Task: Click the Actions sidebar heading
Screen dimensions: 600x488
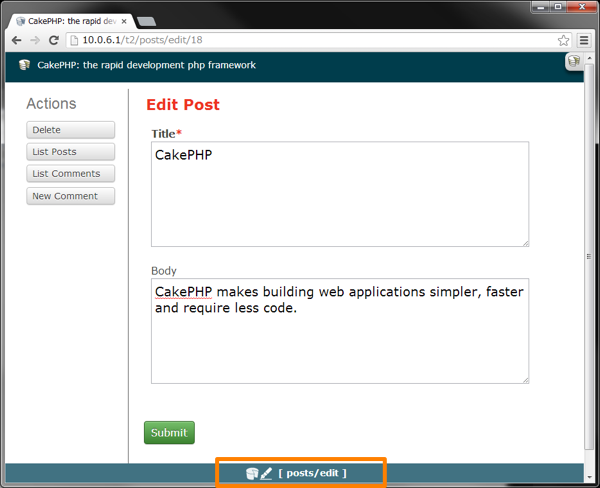Action: [51, 103]
